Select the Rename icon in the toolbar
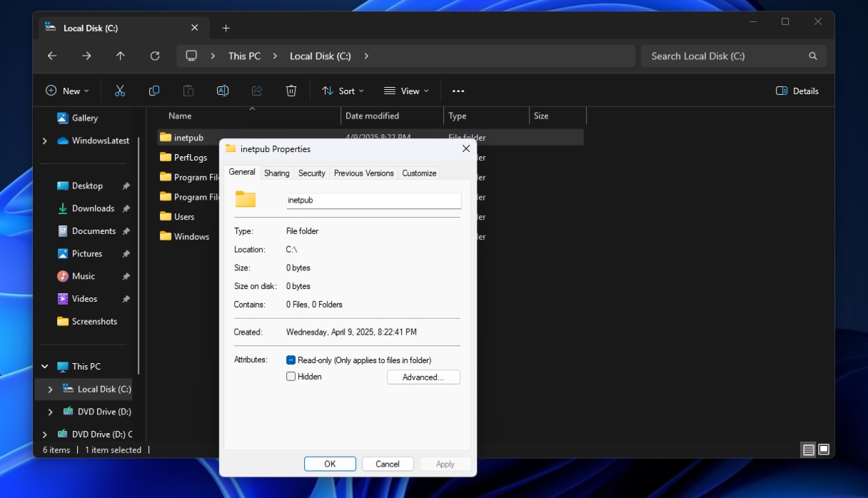868x498 pixels. pyautogui.click(x=222, y=91)
